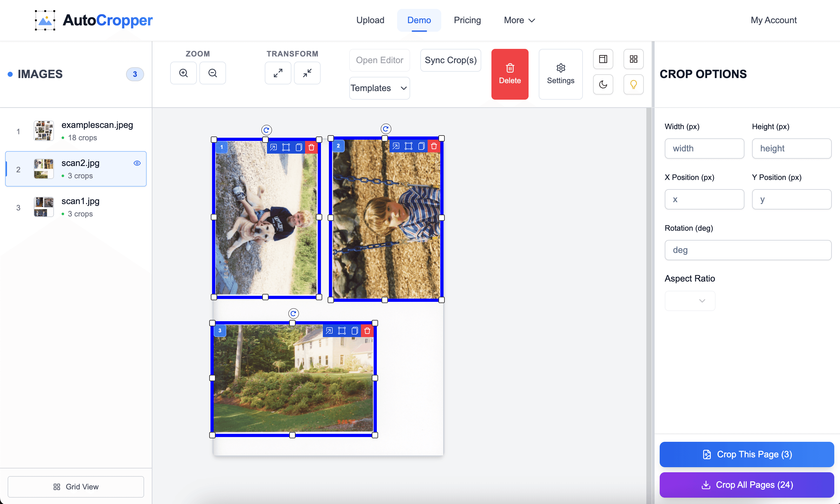This screenshot has width=840, height=504.
Task: Toggle the tips lightbulb
Action: [633, 84]
